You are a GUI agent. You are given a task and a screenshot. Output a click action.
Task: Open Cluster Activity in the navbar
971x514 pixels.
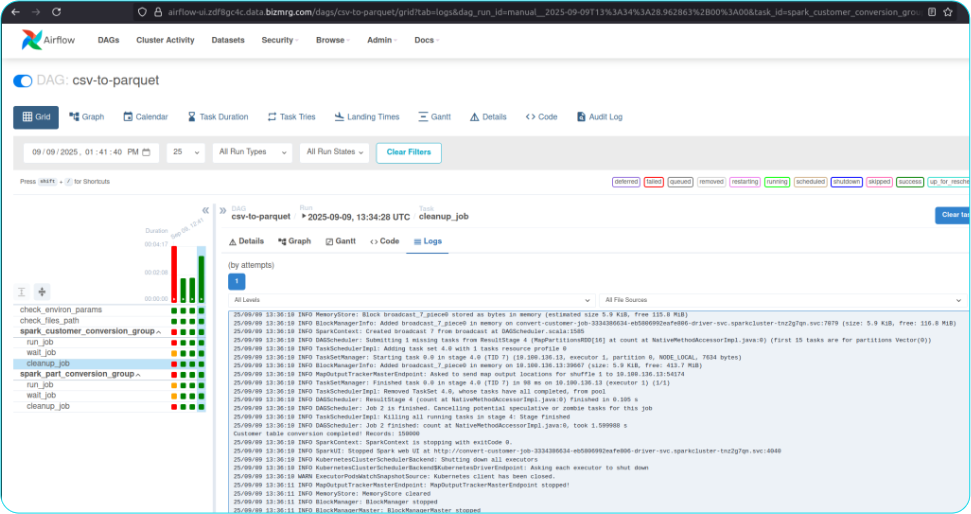coord(165,40)
